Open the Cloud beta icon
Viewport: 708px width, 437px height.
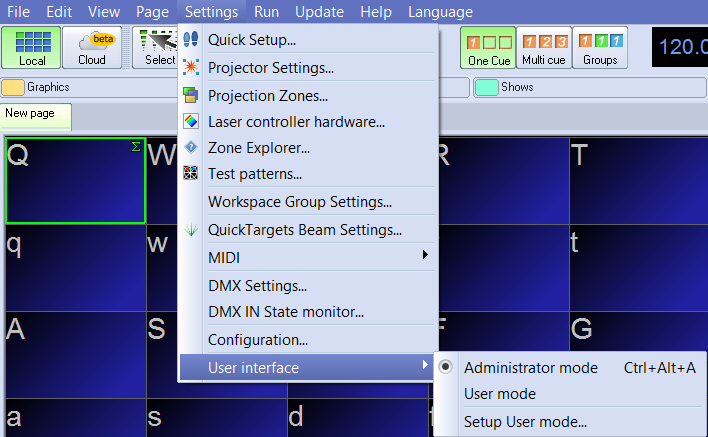[x=92, y=47]
